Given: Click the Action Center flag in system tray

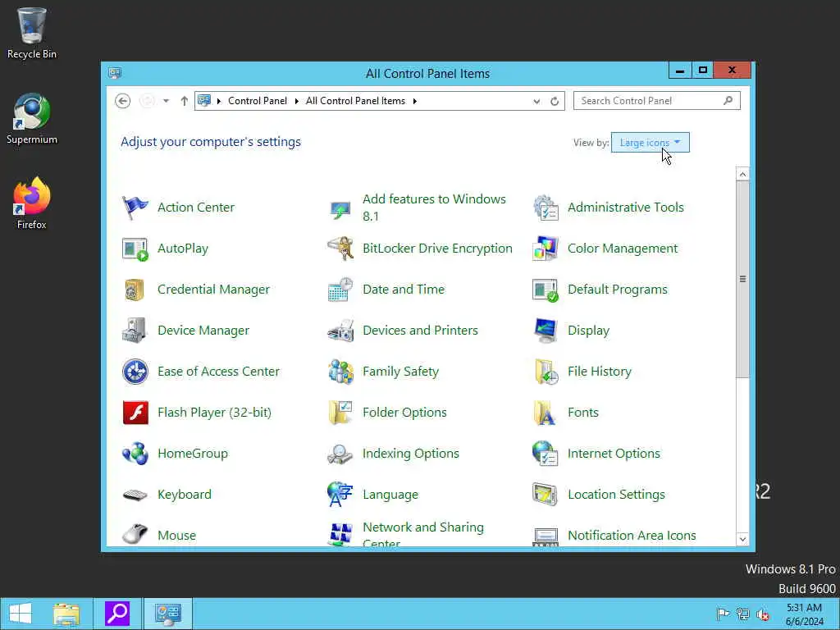Looking at the screenshot, I should [x=723, y=614].
